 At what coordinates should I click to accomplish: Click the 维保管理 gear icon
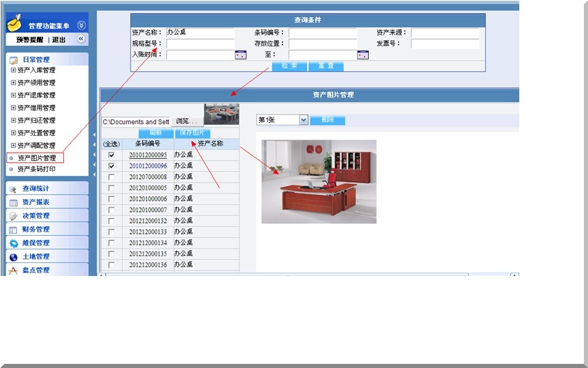click(x=13, y=243)
